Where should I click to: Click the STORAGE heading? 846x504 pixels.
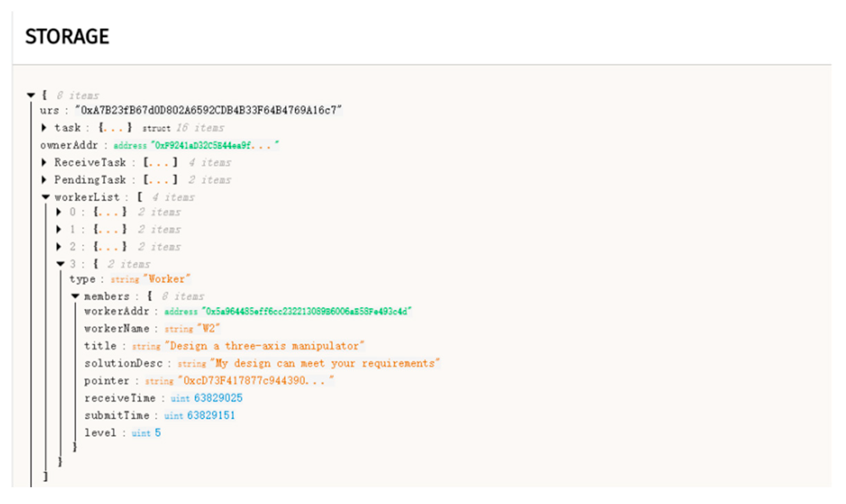(x=67, y=36)
